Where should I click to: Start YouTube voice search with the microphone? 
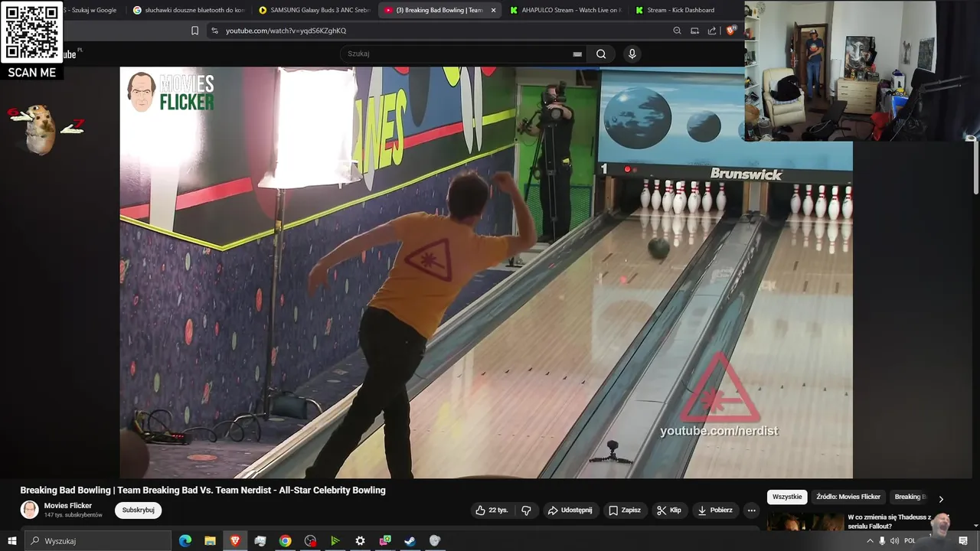pos(632,54)
